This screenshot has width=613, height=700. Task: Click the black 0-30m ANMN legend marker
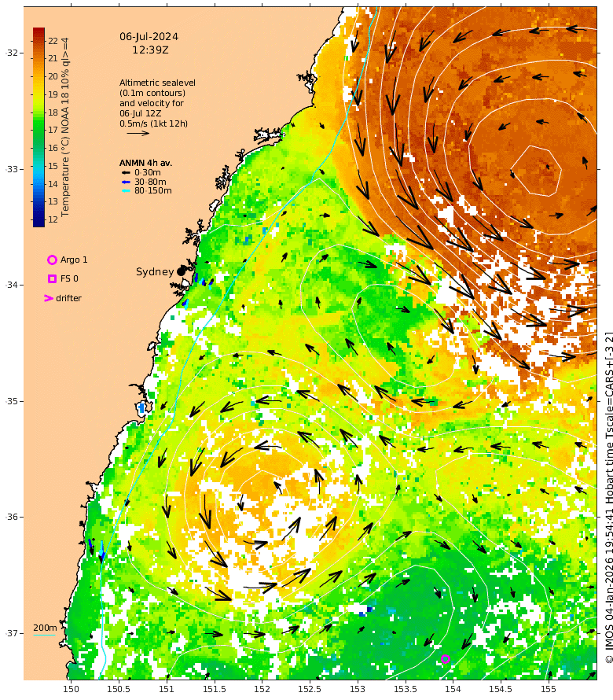pos(127,172)
